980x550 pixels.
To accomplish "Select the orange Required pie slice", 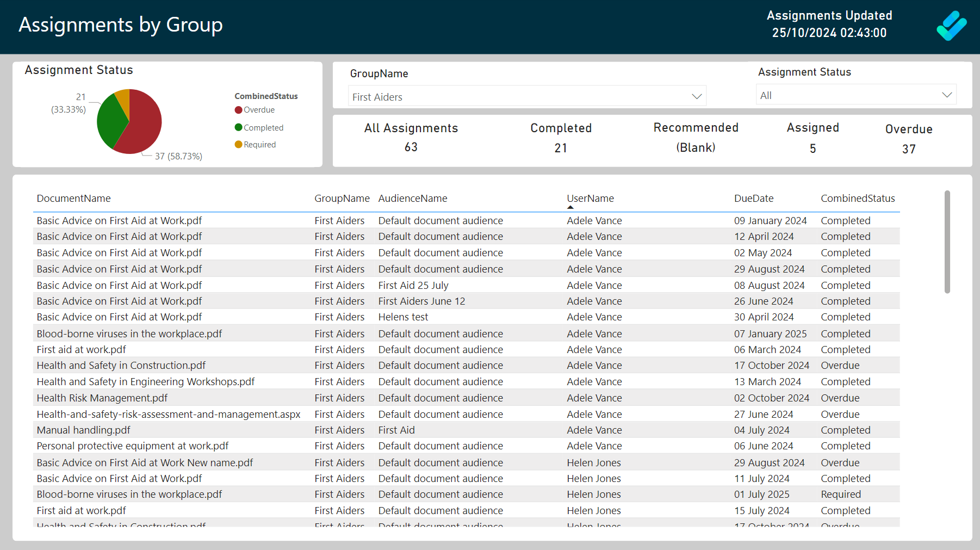I will 123,99.
